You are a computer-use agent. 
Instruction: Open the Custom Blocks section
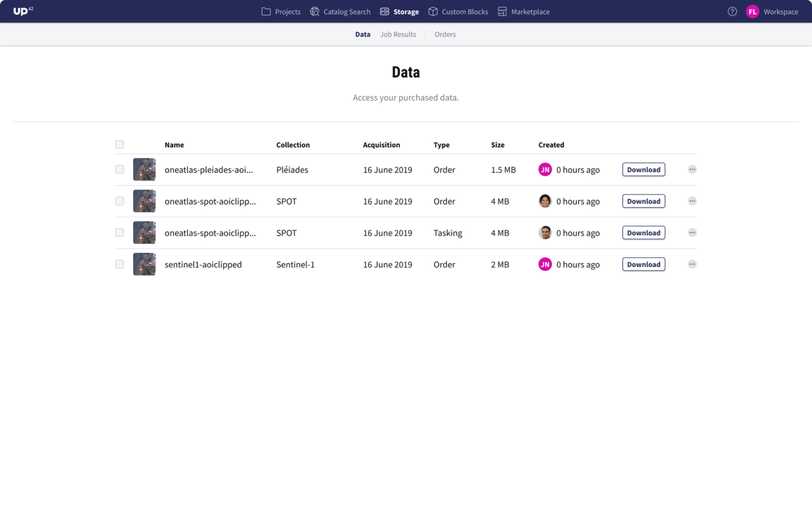click(458, 12)
